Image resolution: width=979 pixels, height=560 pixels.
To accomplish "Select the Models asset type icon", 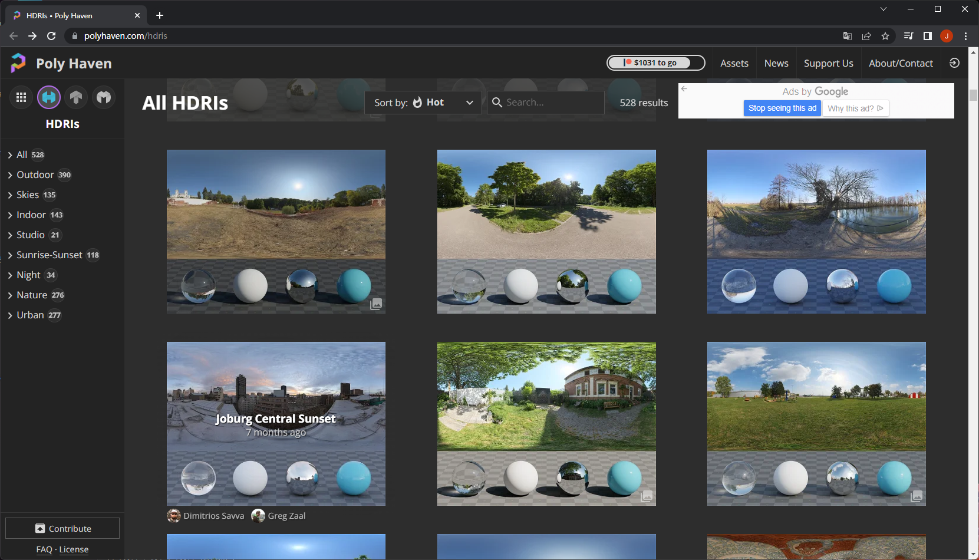I will (x=104, y=97).
